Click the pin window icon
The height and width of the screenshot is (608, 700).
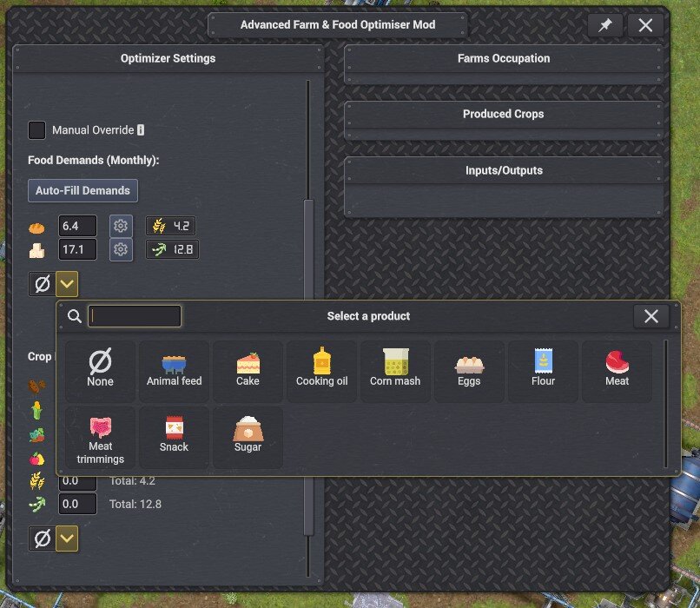click(605, 25)
